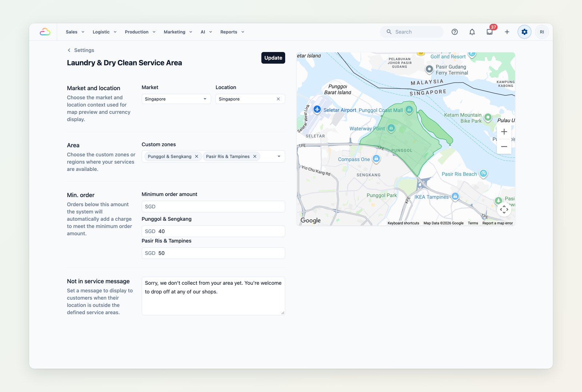The image size is (582, 392).
Task: Zoom in on the map
Action: [x=504, y=132]
